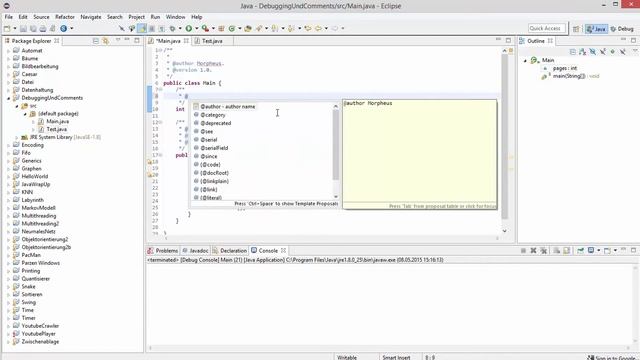
Task: Click Pin Console icon
Action: pyautogui.click(x=580, y=250)
